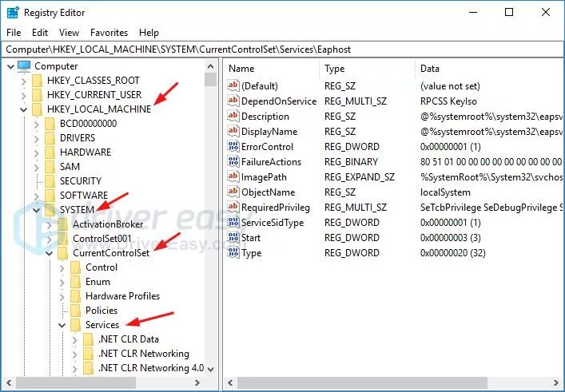
Task: Open the Help menu
Action: [x=149, y=33]
